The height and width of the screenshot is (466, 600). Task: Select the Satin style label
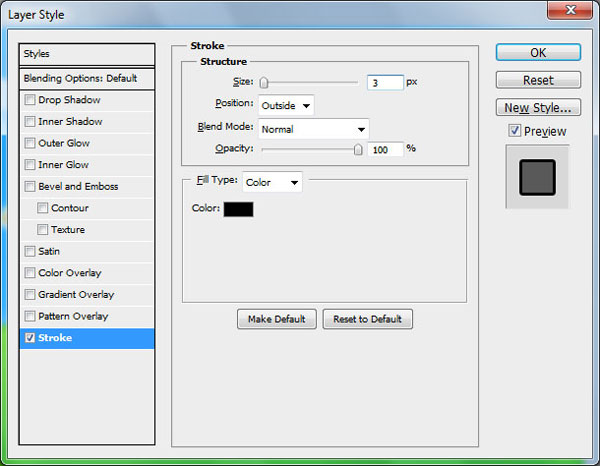click(x=49, y=251)
